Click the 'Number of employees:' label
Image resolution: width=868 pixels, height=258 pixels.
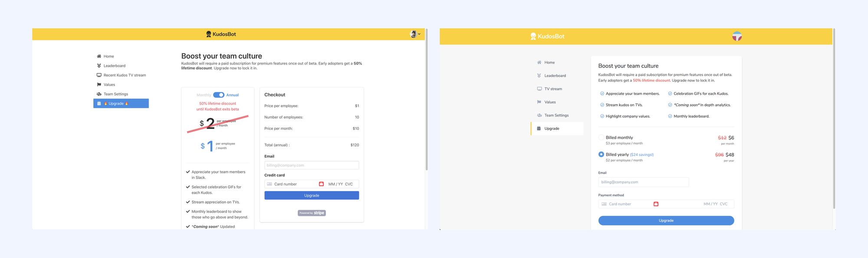(283, 117)
